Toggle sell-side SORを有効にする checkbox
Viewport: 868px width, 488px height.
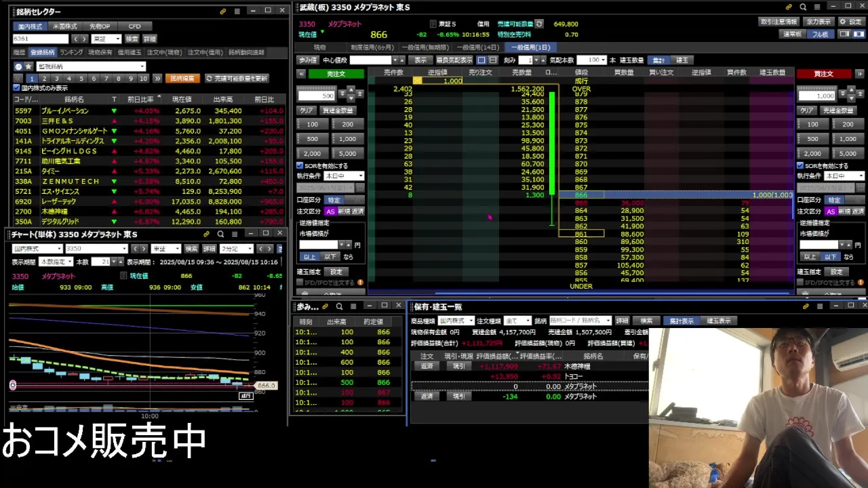pos(300,165)
